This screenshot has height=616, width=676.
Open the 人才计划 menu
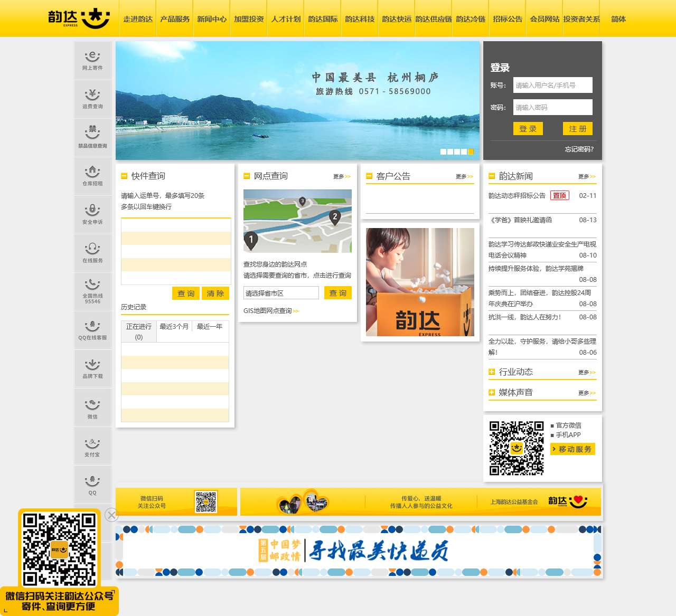tap(286, 18)
